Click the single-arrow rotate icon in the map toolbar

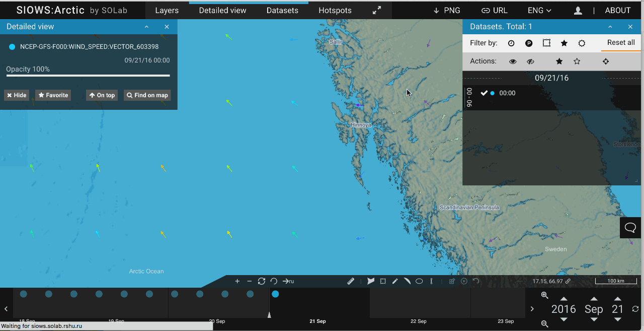tap(274, 281)
